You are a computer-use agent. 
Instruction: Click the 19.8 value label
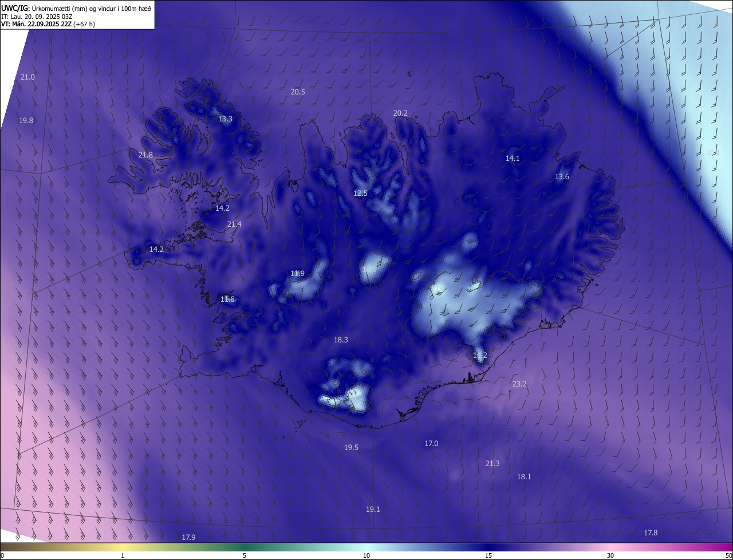point(26,120)
